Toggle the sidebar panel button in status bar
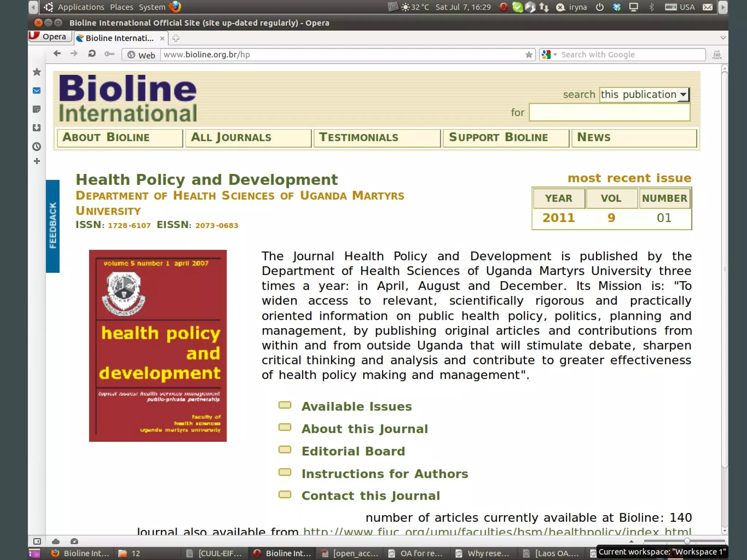This screenshot has height=560, width=747. point(37,541)
